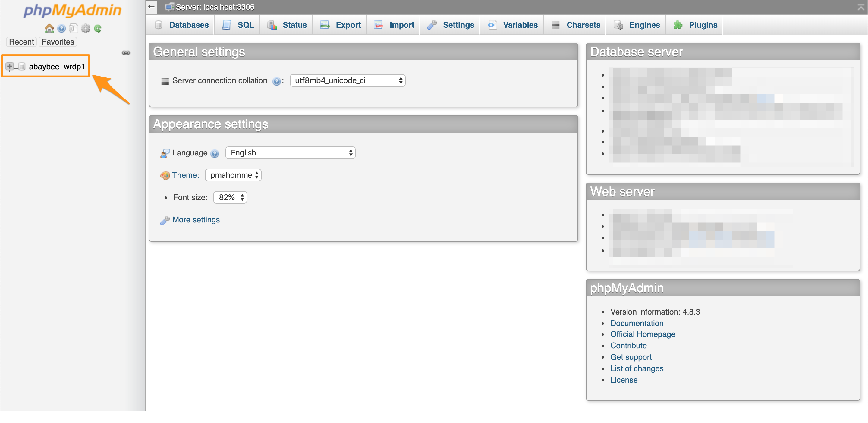Open the Official Homepage link
The image size is (868, 423).
coord(642,334)
